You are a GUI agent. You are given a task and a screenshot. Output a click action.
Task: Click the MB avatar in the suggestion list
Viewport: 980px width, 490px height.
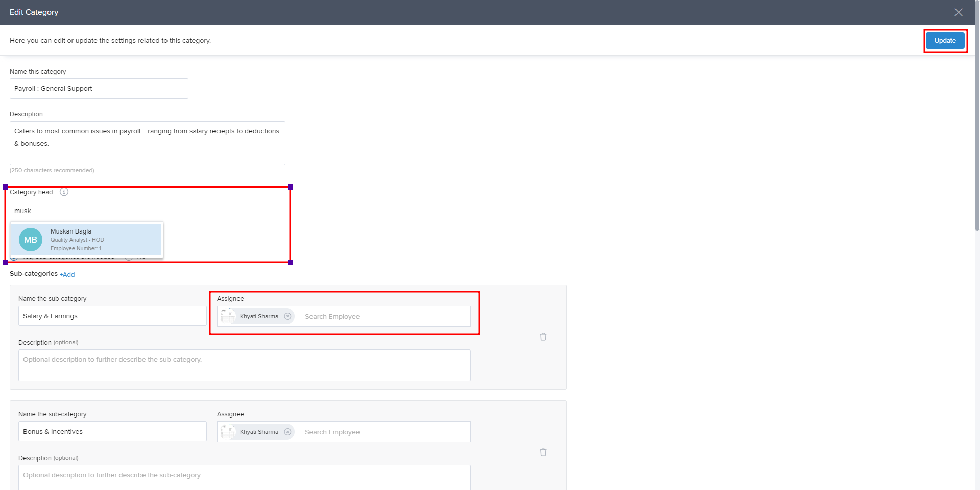[31, 240]
